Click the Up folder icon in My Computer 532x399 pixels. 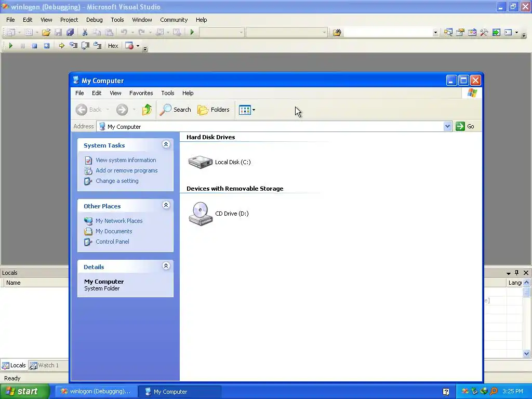pos(147,110)
